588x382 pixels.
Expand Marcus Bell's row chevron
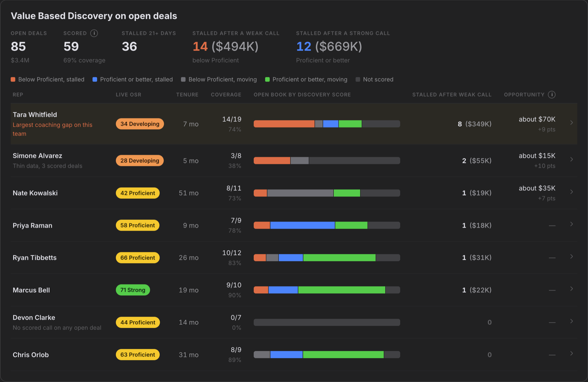[572, 289]
